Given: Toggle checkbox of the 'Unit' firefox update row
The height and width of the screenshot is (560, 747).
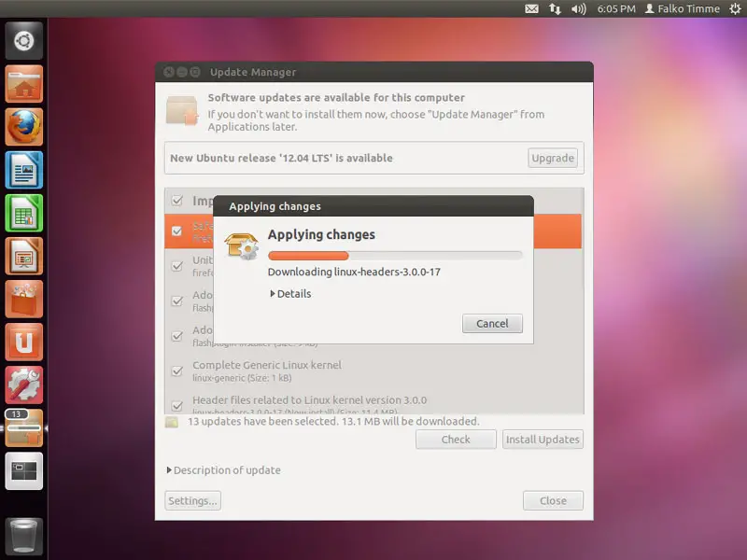Looking at the screenshot, I should [177, 266].
